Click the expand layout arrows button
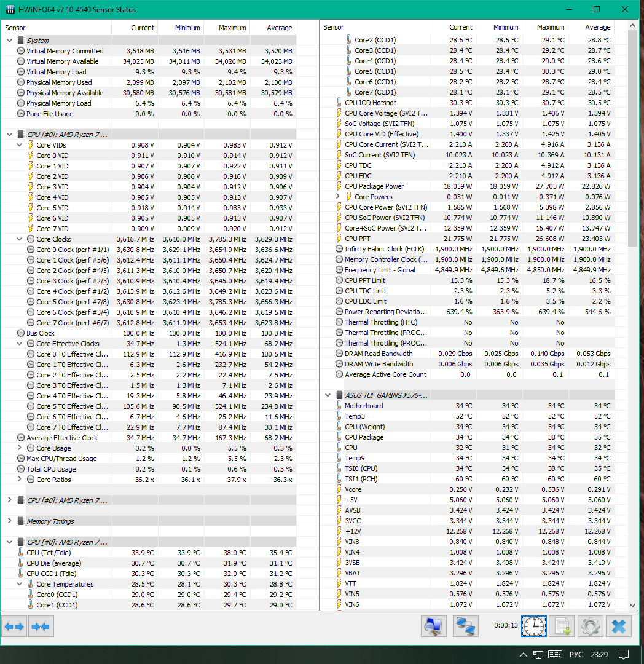This screenshot has width=644, height=664. tap(14, 626)
